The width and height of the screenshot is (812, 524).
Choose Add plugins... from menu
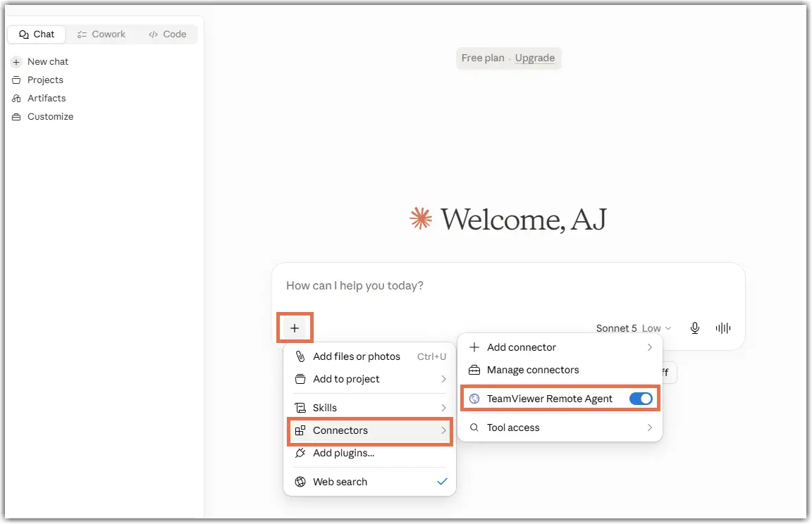pyautogui.click(x=370, y=453)
